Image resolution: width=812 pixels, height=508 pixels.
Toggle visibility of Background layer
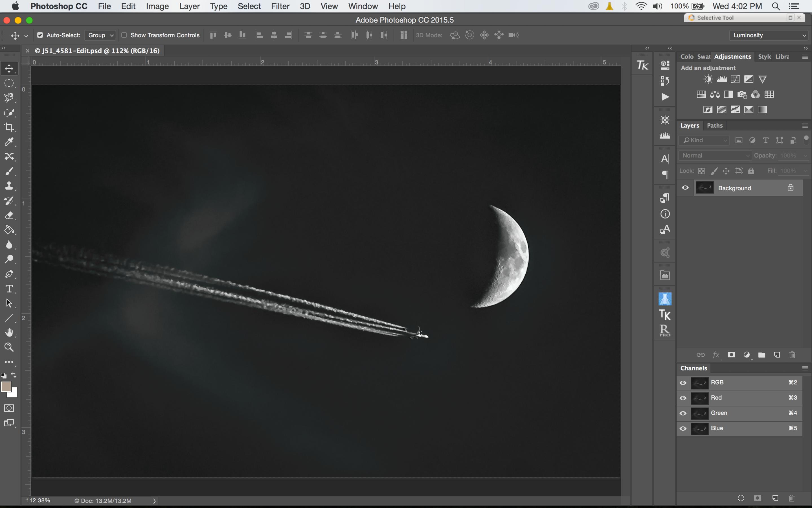click(685, 188)
